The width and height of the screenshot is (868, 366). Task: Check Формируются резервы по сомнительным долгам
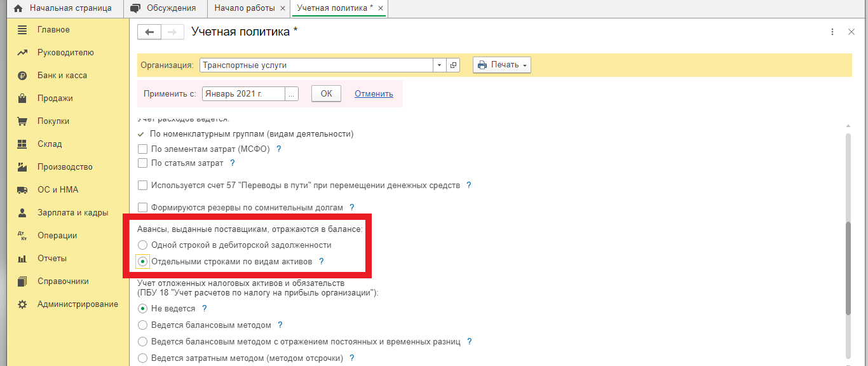pyautogui.click(x=143, y=208)
